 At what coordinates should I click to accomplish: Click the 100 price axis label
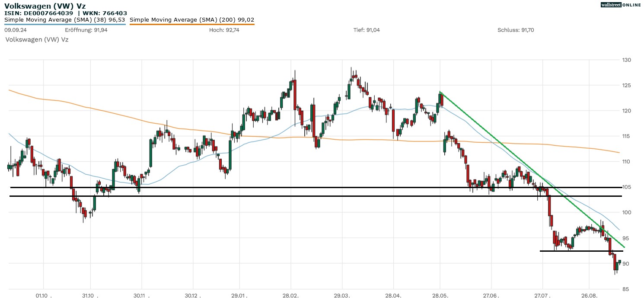pos(626,212)
